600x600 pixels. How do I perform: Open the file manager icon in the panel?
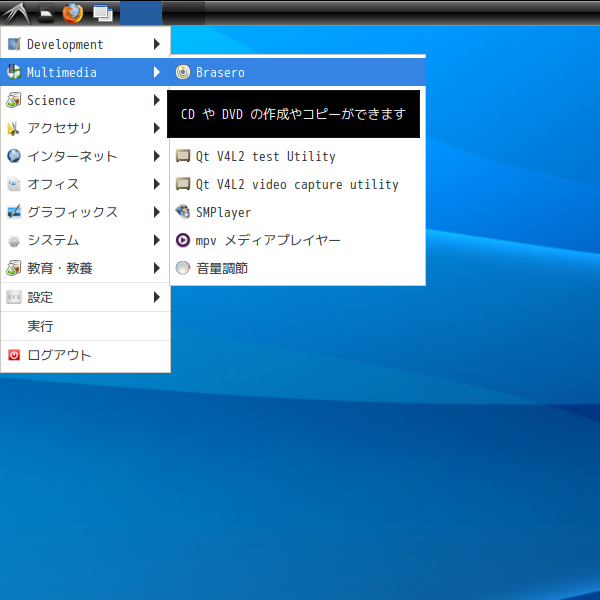[x=45, y=13]
